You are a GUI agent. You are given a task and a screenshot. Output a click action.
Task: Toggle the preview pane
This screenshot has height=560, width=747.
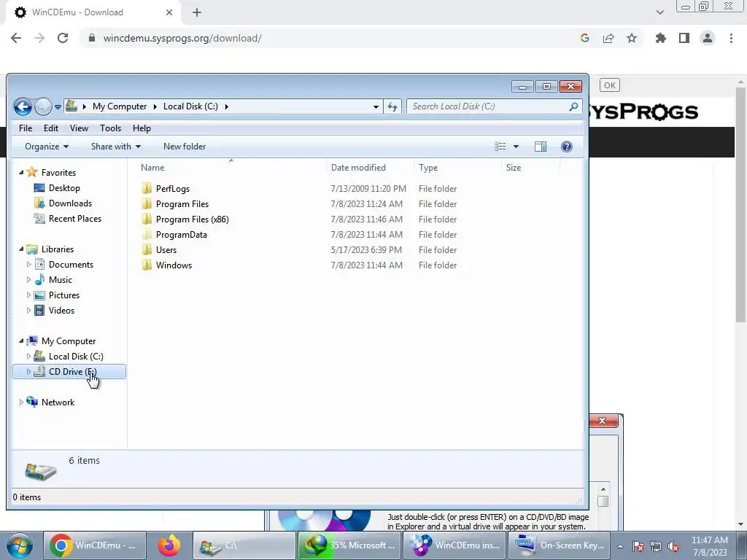(541, 147)
